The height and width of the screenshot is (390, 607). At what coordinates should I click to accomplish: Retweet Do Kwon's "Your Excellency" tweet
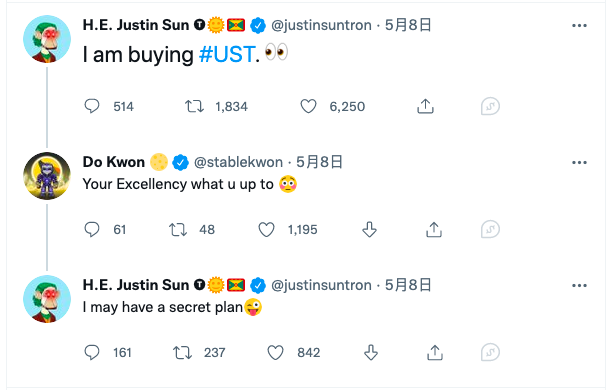(178, 229)
